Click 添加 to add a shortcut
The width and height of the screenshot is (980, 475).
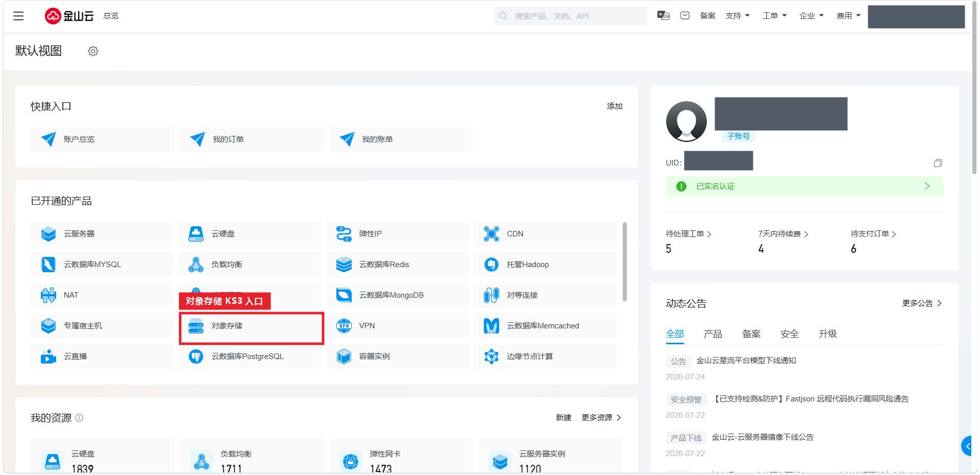point(615,106)
